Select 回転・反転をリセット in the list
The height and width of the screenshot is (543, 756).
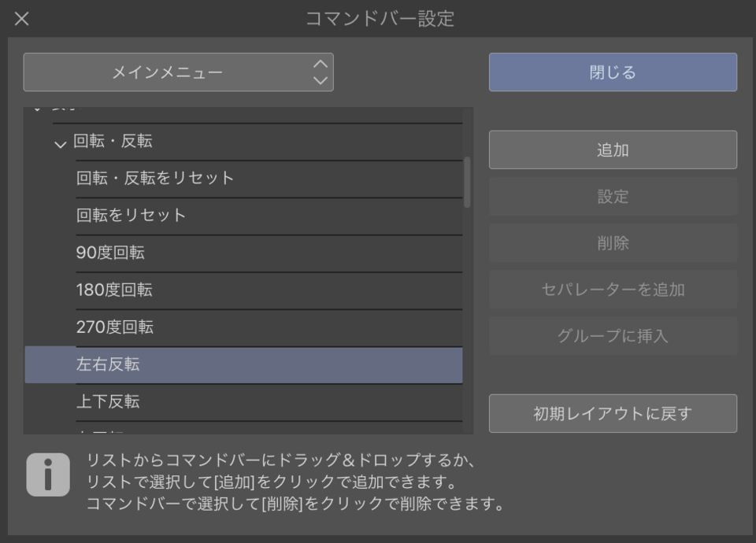tap(155, 178)
